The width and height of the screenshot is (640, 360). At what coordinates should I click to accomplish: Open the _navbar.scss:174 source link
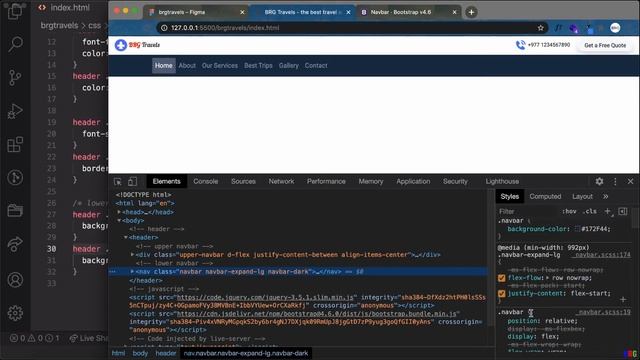click(x=603, y=255)
